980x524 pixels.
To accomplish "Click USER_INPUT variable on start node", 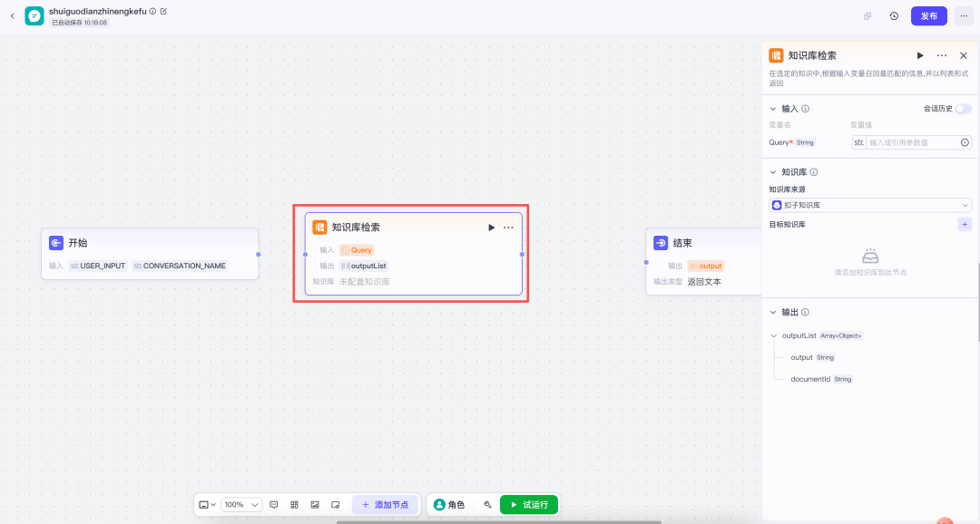I will pyautogui.click(x=98, y=266).
